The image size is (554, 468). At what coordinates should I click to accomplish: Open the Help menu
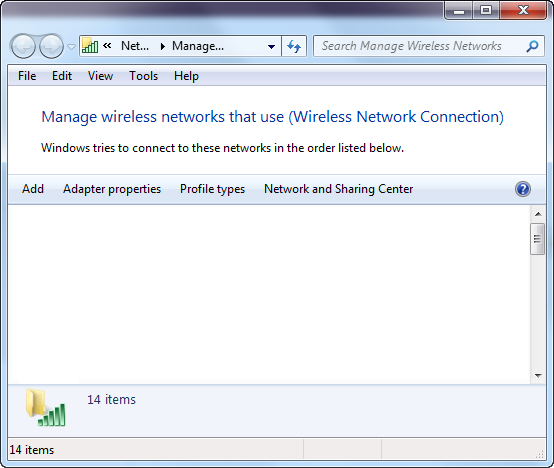[186, 76]
